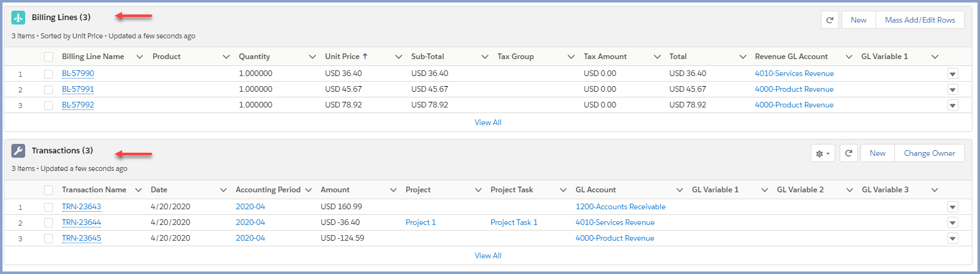
Task: Open transaction TRN-23643
Action: point(82,207)
